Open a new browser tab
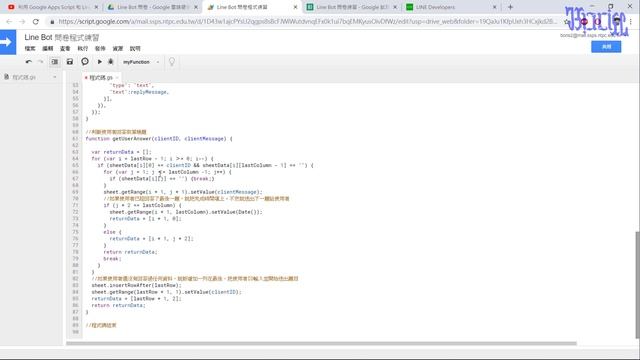This screenshot has width=640, height=360. [510, 7]
